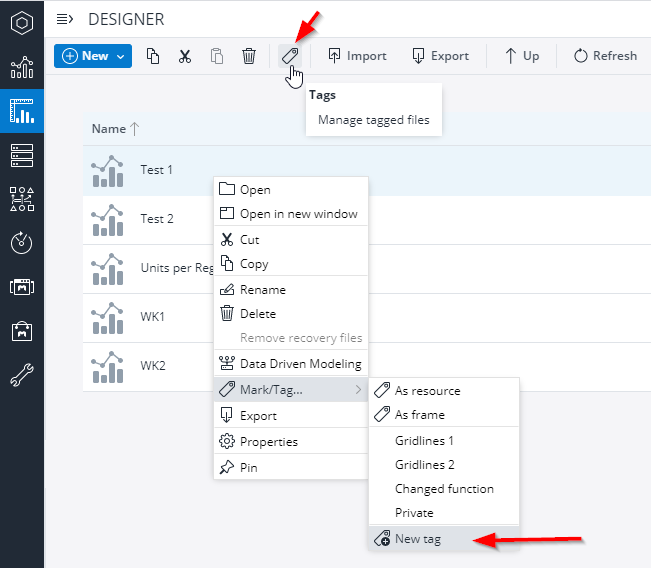Click the hexagon logo in the sidebar
This screenshot has height=568, width=651.
point(22,23)
